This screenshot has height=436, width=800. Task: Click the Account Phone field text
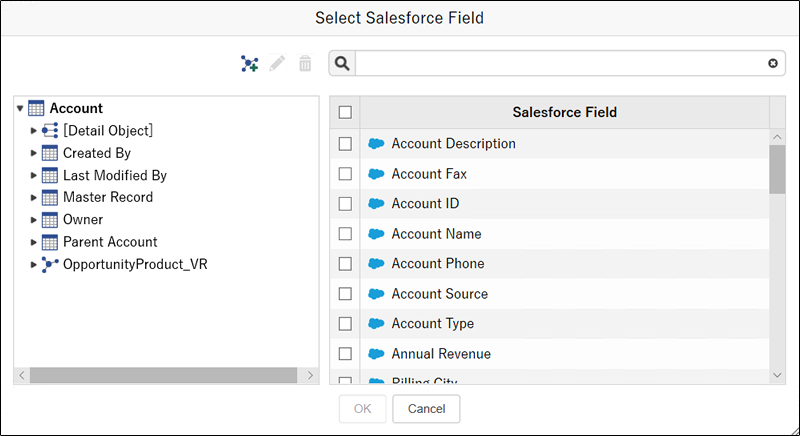(x=438, y=264)
